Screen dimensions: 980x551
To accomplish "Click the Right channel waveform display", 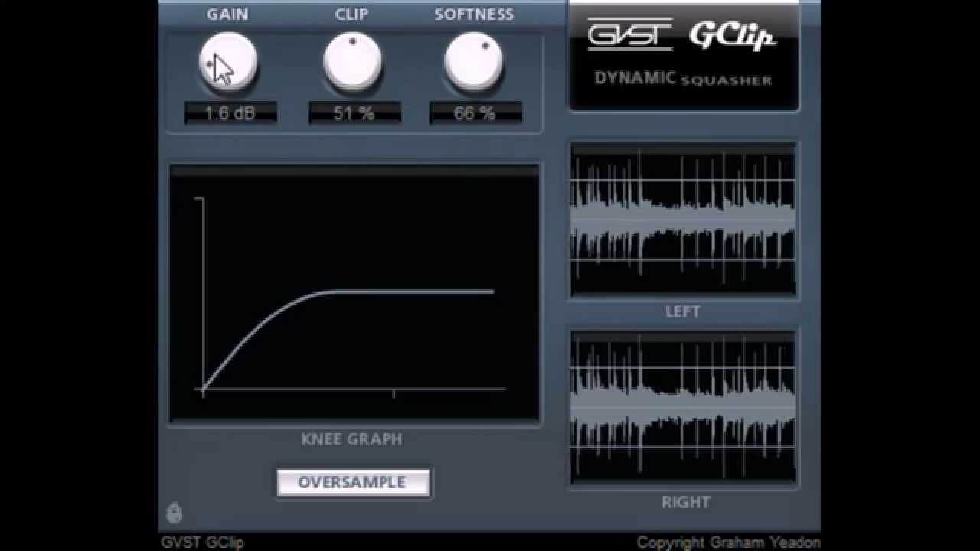I will 683,407.
